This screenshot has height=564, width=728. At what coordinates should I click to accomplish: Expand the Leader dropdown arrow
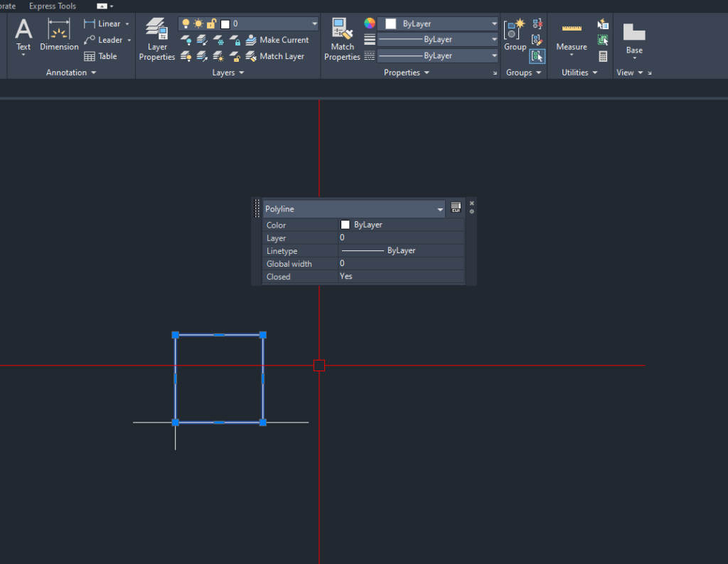129,40
